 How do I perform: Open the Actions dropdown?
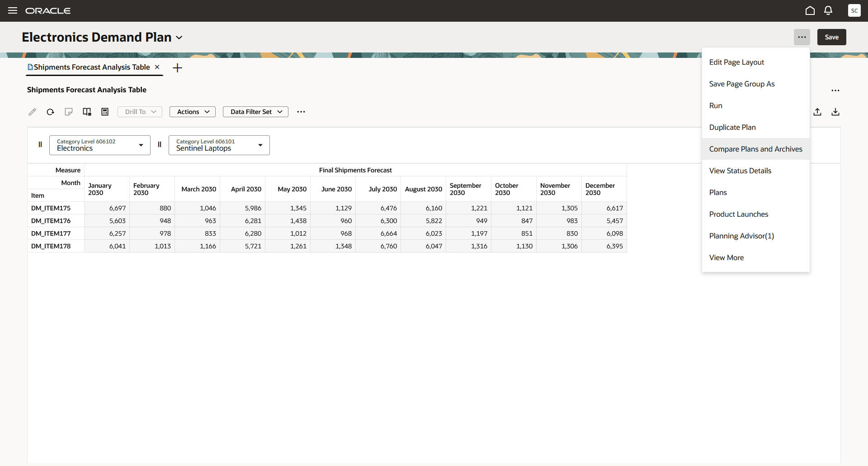(x=193, y=112)
